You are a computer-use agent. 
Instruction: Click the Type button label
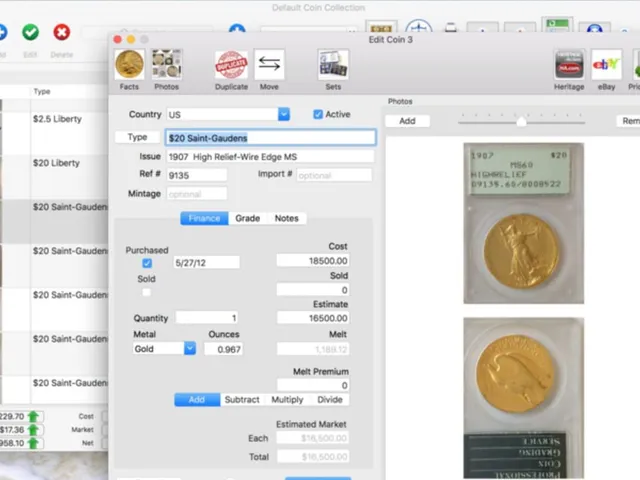pos(137,137)
